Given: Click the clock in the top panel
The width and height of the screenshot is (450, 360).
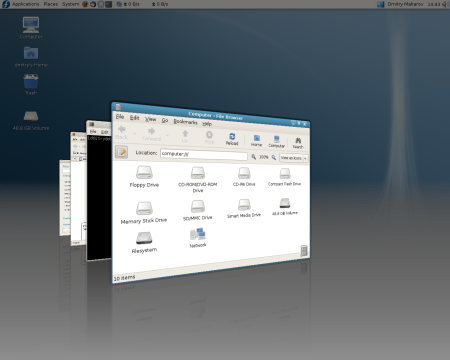Looking at the screenshot, I should [x=434, y=4].
